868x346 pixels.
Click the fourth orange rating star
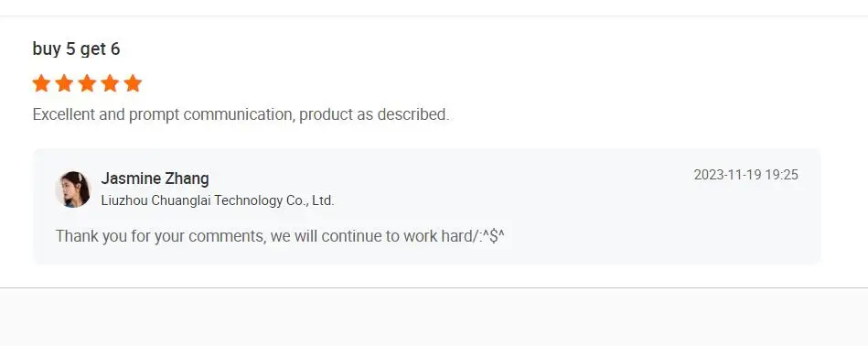click(110, 83)
